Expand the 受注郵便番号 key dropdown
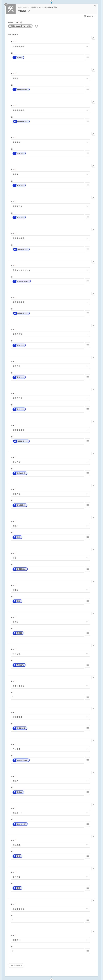Screen dimensions: 103x980 pyautogui.click(x=50, y=110)
